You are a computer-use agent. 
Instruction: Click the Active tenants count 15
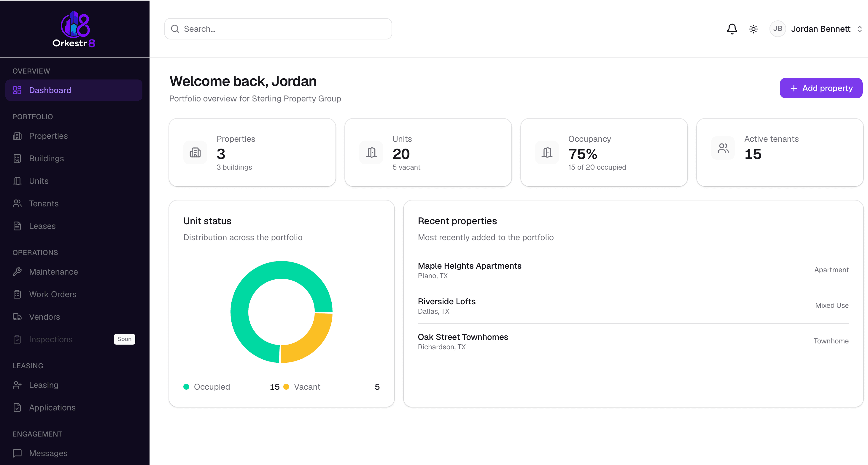[x=753, y=154]
